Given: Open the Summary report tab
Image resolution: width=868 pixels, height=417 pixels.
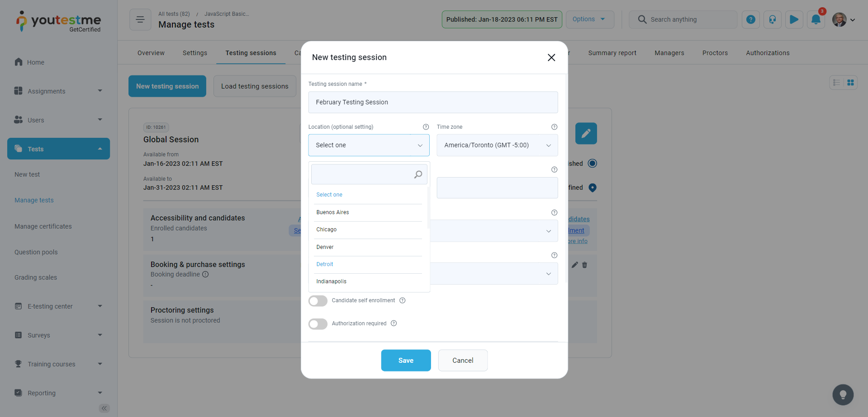Looking at the screenshot, I should [612, 53].
